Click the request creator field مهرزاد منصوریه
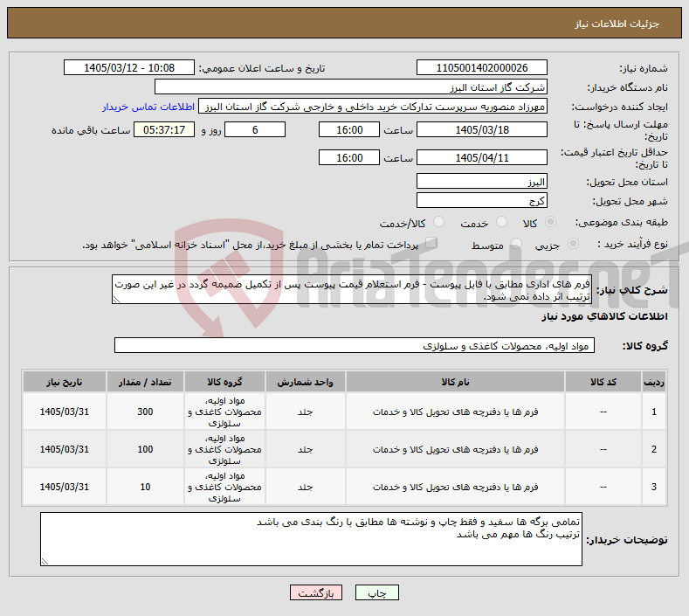Image resolution: width=689 pixels, height=616 pixels. (x=373, y=107)
